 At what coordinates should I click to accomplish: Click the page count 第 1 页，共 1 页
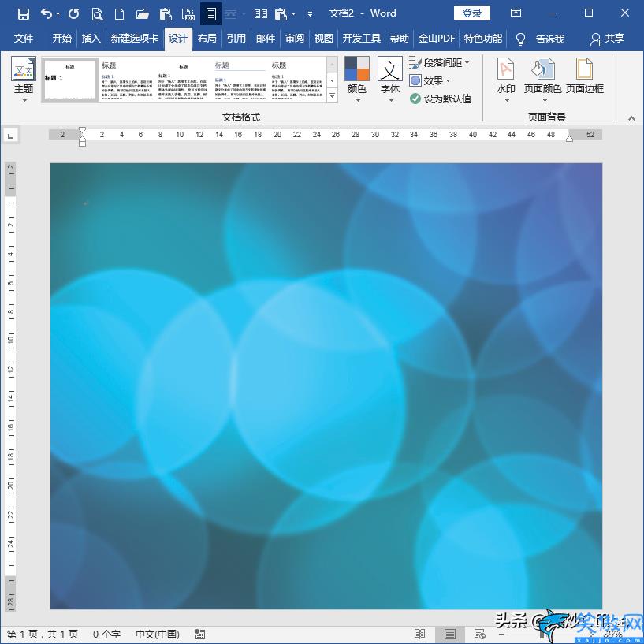click(x=43, y=634)
